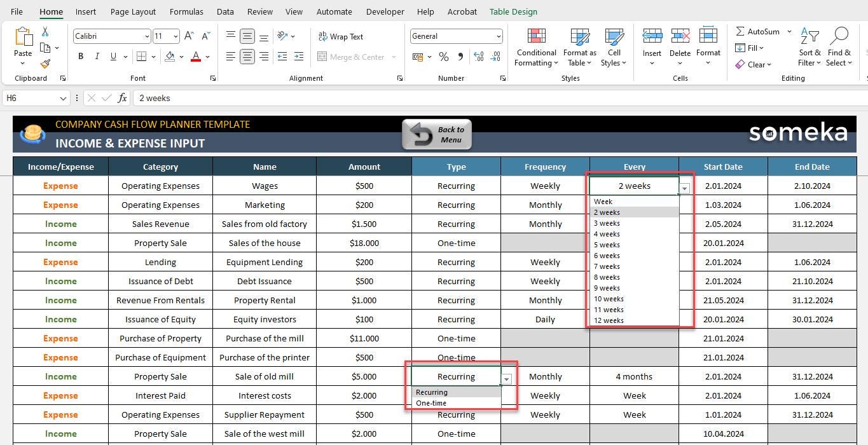Click the AutoSum icon
Viewport: 868px width, 445px height.
tap(743, 31)
